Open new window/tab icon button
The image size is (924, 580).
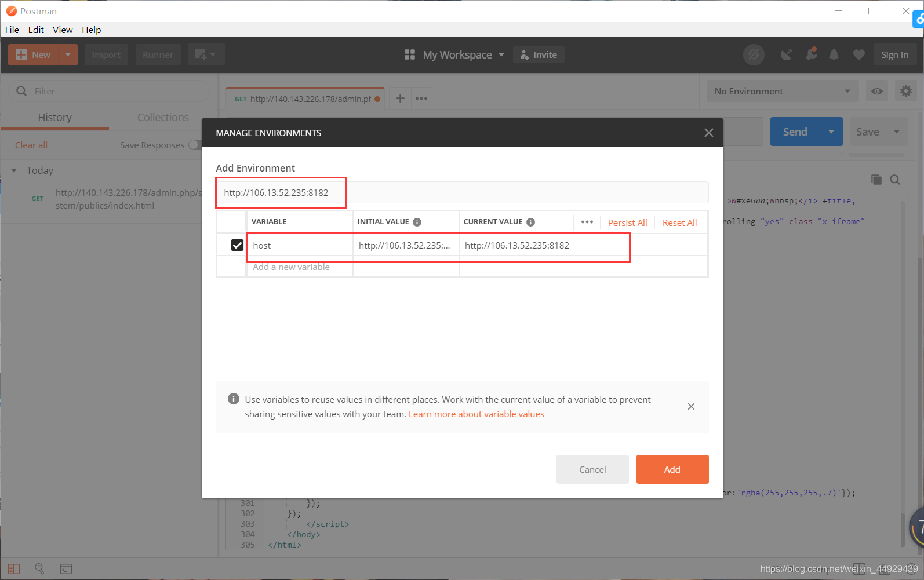pos(206,54)
